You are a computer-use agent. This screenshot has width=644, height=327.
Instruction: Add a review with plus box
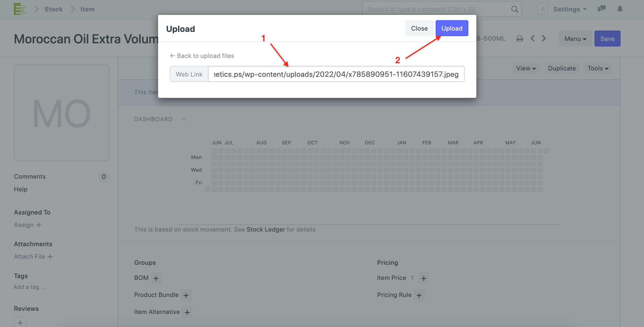20,322
